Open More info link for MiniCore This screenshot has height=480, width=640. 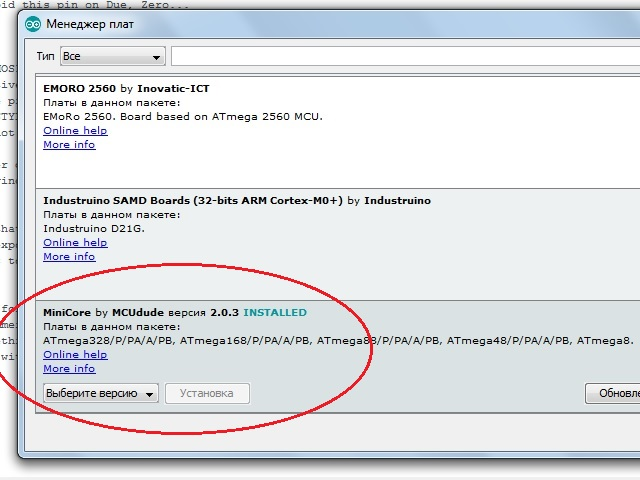pyautogui.click(x=69, y=369)
